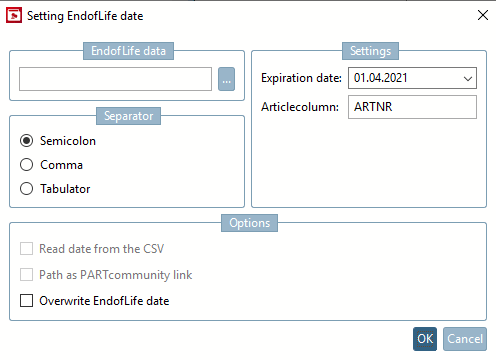Viewport: 496px width, 360px height.
Task: Click the Expiration date label
Action: [301, 78]
